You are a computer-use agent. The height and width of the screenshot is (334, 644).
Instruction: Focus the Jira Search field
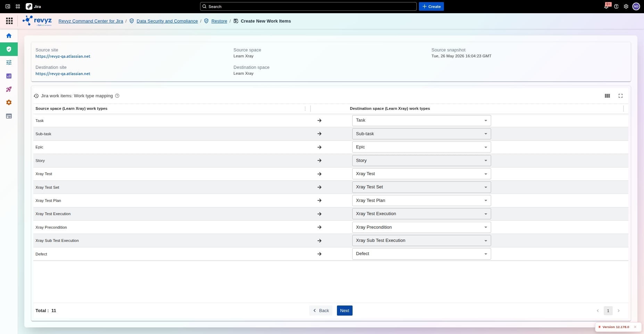click(308, 7)
